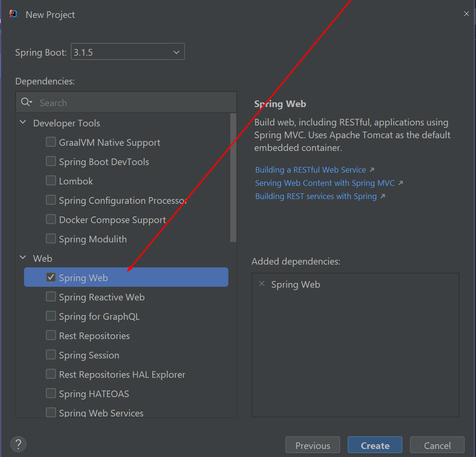Focus the dependencies Search field
Screen dimensions: 476x457
[126, 102]
